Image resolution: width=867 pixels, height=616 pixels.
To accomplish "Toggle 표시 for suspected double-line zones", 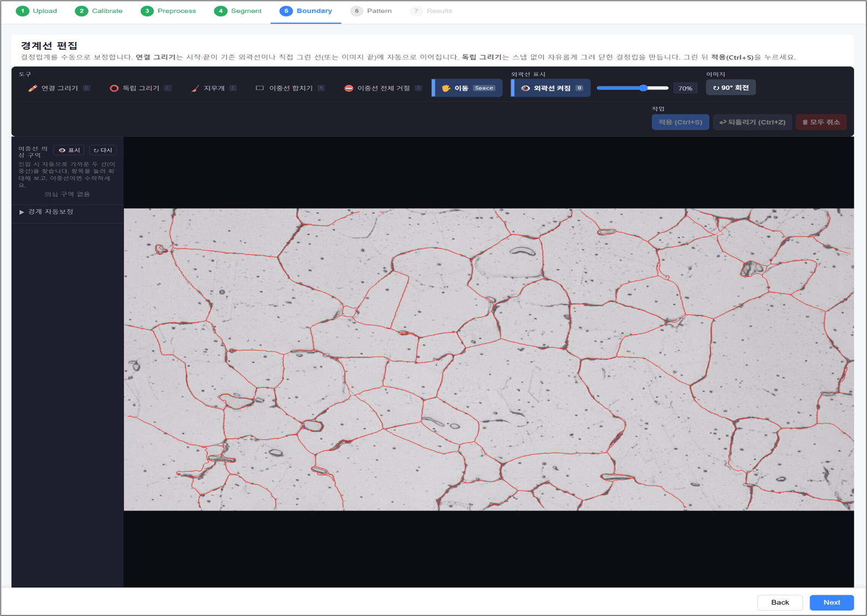I will coord(69,150).
